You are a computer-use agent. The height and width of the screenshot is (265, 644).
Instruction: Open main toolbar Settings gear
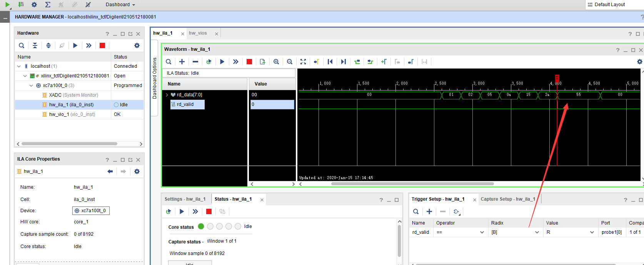34,5
